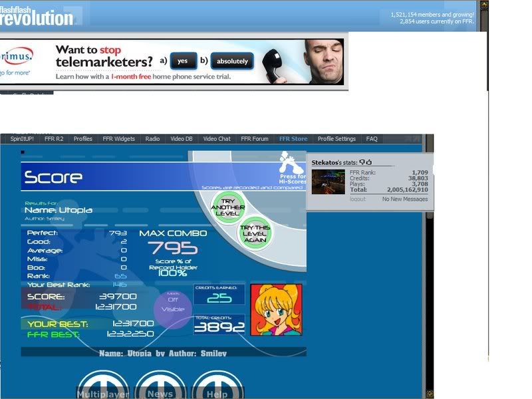The height and width of the screenshot is (399, 532).
Task: Open Profile Settings in the nav bar
Action: [x=336, y=139]
